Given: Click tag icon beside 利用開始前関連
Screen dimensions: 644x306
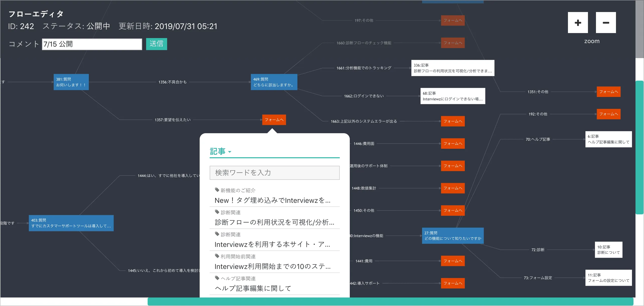Looking at the screenshot, I should (217, 256).
